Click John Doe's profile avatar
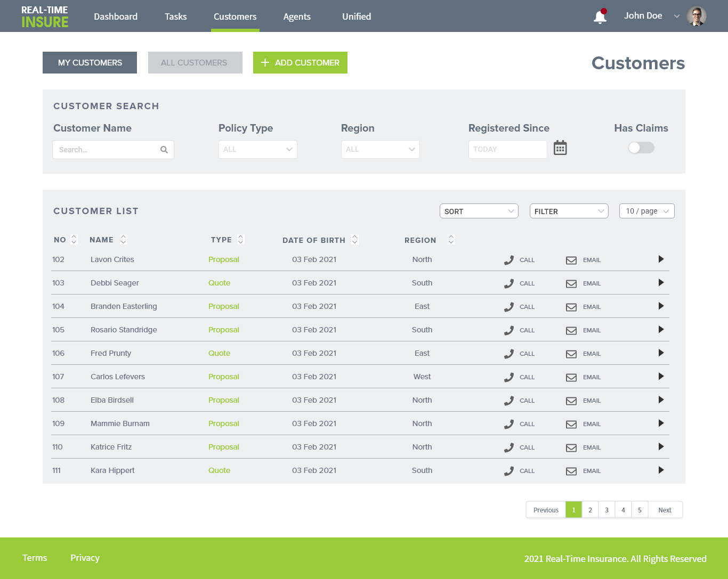The height and width of the screenshot is (579, 728). tap(697, 16)
